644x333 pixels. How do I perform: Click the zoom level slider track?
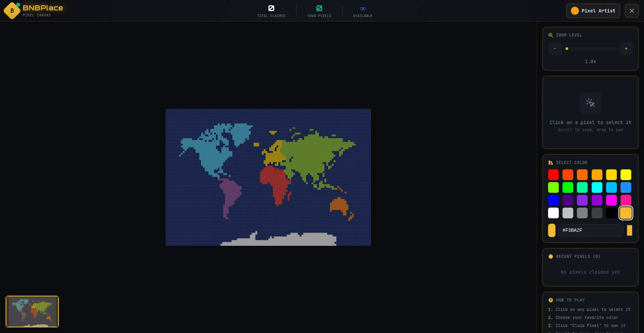point(590,49)
